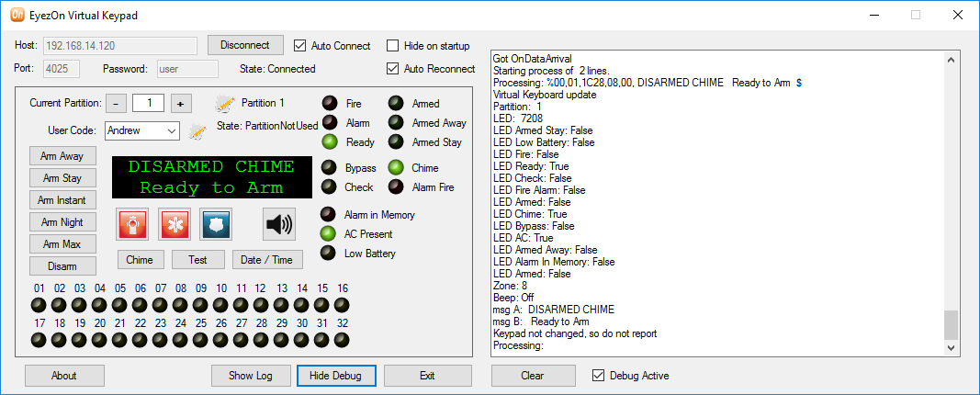Toggle the Auto Reconnect checkbox
Image resolution: width=980 pixels, height=395 pixels.
click(x=392, y=69)
